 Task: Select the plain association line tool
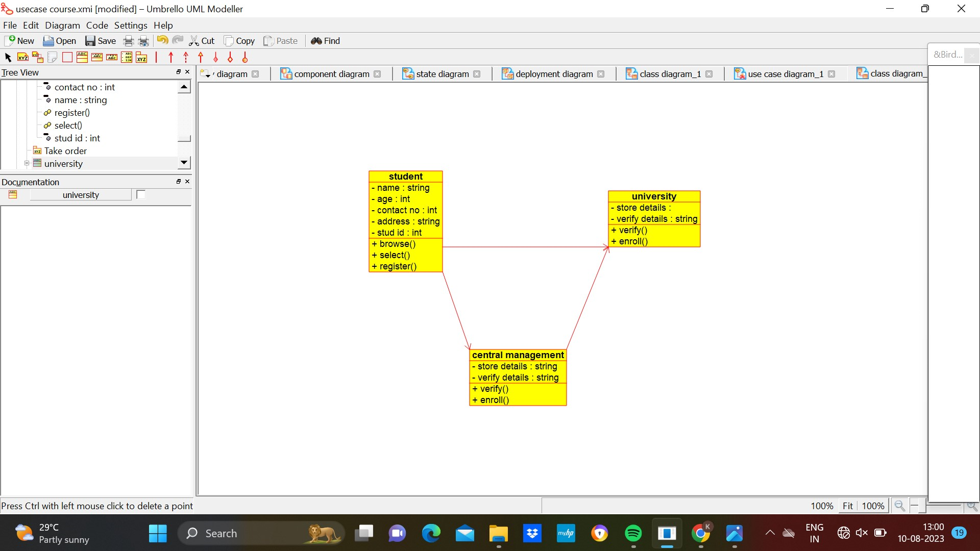click(x=156, y=58)
